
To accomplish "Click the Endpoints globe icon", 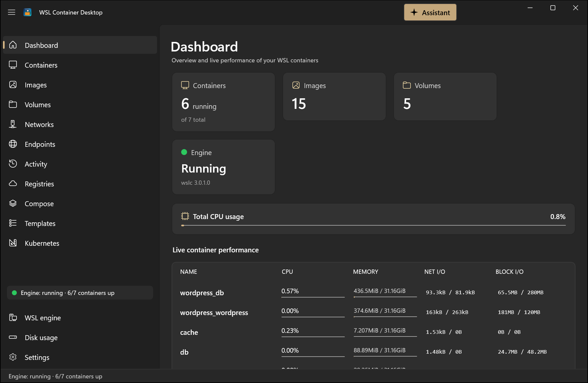I will (13, 144).
